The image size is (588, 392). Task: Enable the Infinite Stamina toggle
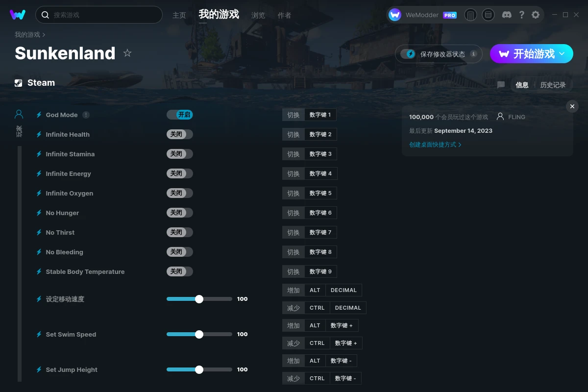[x=180, y=154]
